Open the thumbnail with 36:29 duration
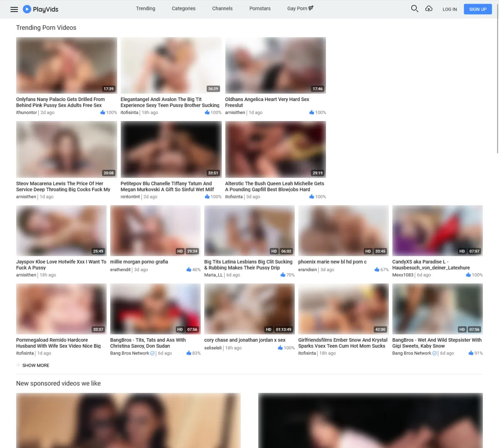Viewport: 499px width, 448px height. coord(171,65)
